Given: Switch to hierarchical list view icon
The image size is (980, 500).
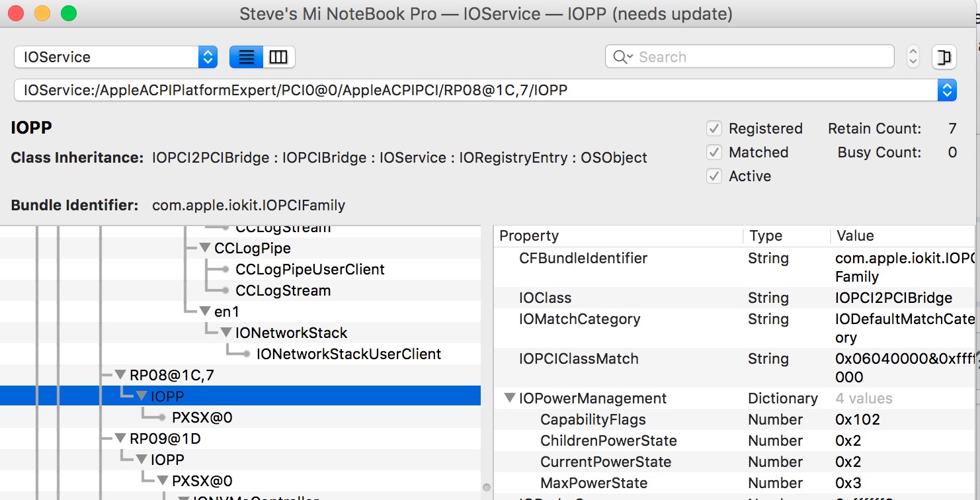Looking at the screenshot, I should click(x=246, y=57).
